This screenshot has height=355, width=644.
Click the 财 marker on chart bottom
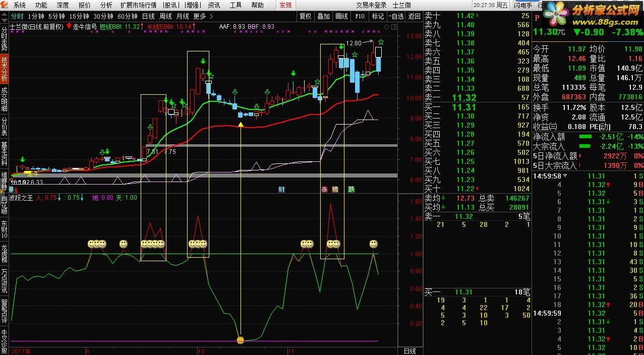click(281, 190)
